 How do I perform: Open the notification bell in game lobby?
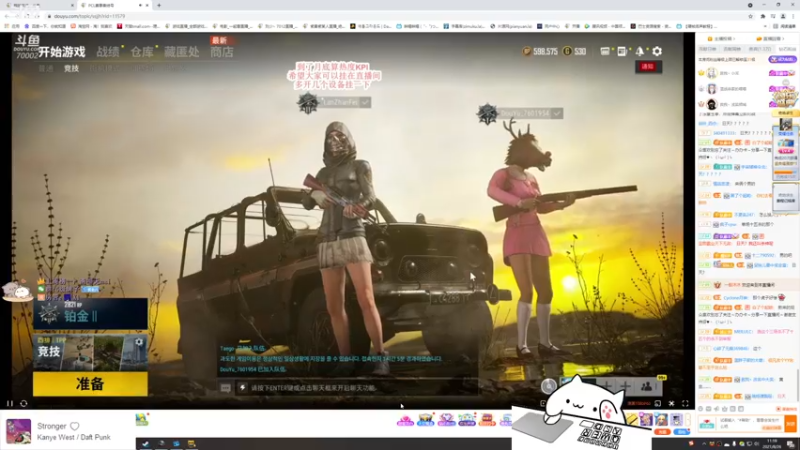tap(640, 51)
